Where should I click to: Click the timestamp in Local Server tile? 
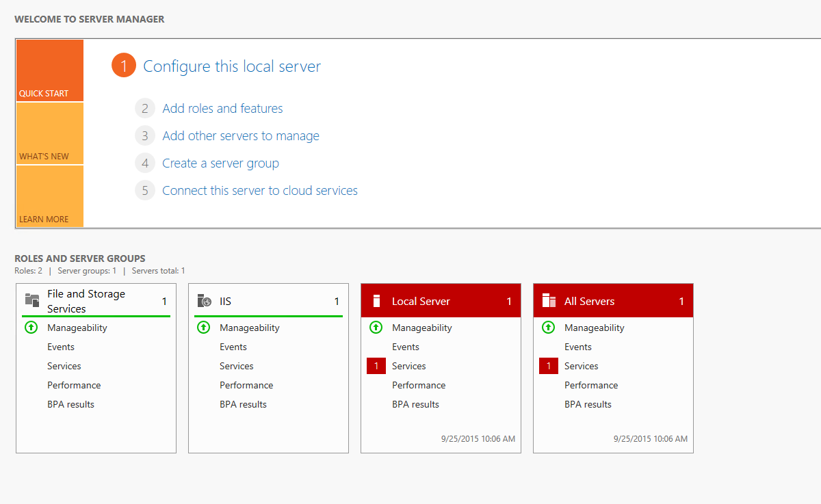click(x=478, y=438)
